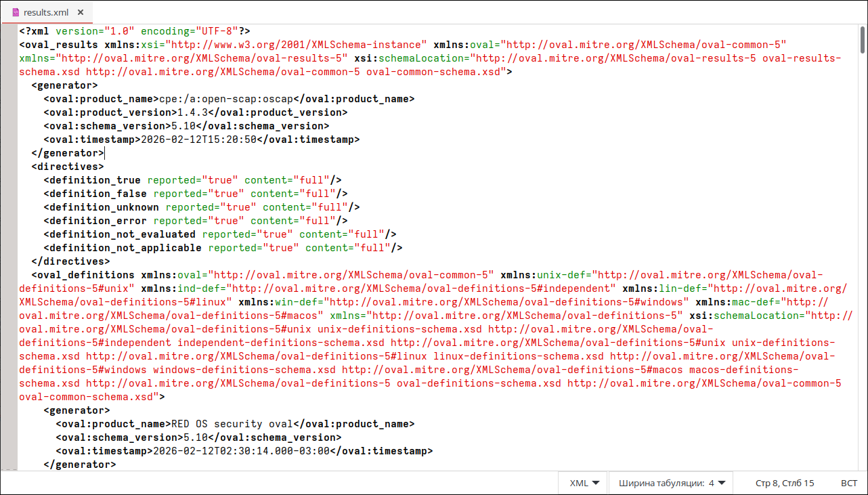
Task: Open the XML syntax language dropdown
Action: 584,483
